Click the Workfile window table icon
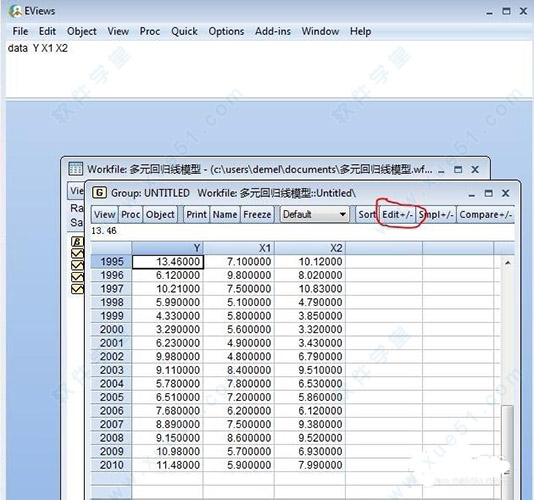This screenshot has width=534, height=500. click(x=75, y=169)
